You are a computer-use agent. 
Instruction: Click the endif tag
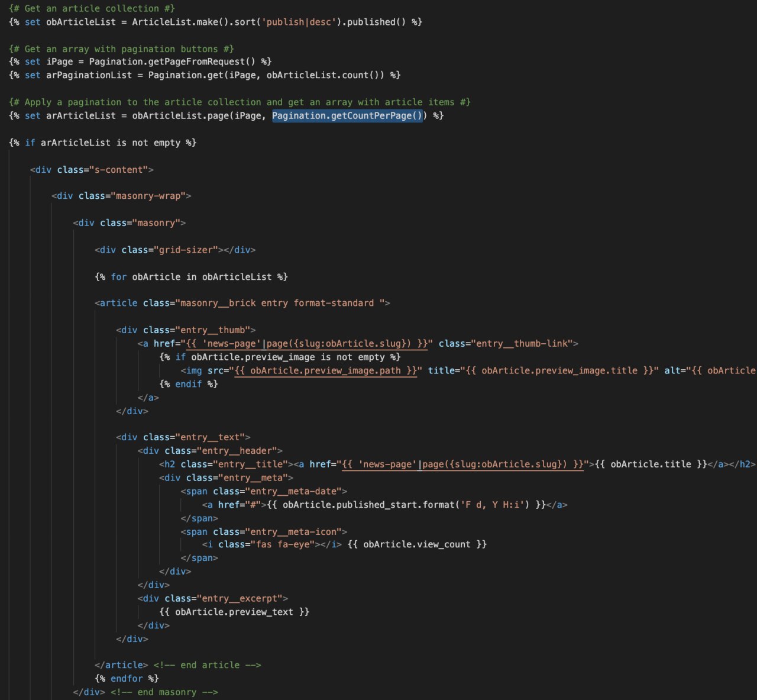pyautogui.click(x=189, y=385)
